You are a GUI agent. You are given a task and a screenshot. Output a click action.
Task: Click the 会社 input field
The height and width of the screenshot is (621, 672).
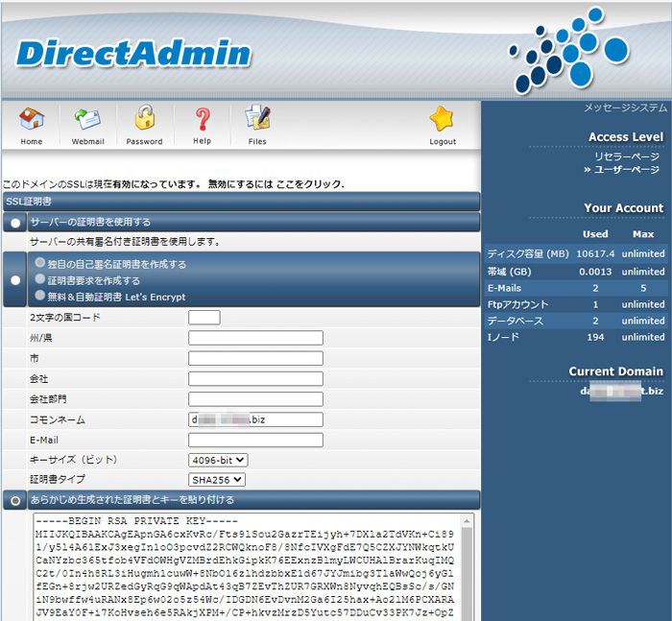[x=256, y=379]
